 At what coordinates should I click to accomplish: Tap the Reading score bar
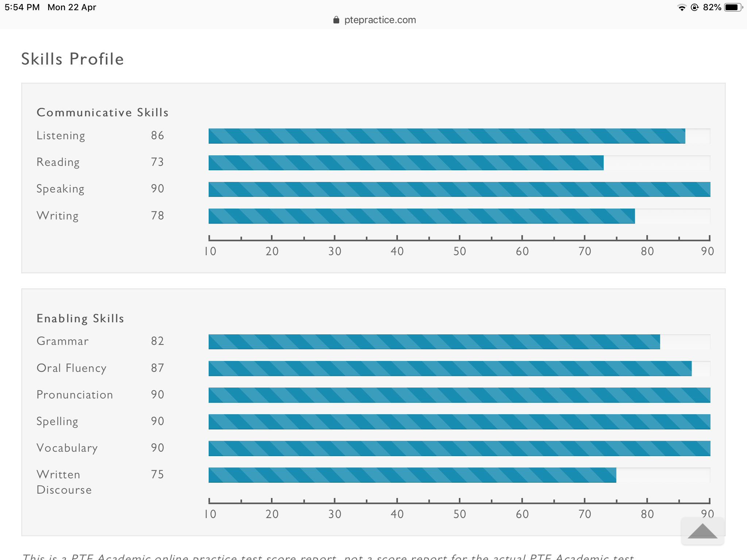(406, 163)
